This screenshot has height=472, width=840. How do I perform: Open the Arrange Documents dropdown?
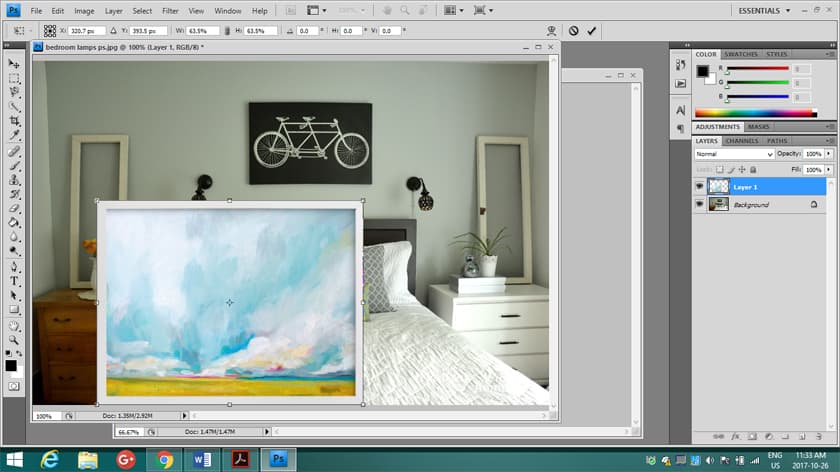point(453,10)
